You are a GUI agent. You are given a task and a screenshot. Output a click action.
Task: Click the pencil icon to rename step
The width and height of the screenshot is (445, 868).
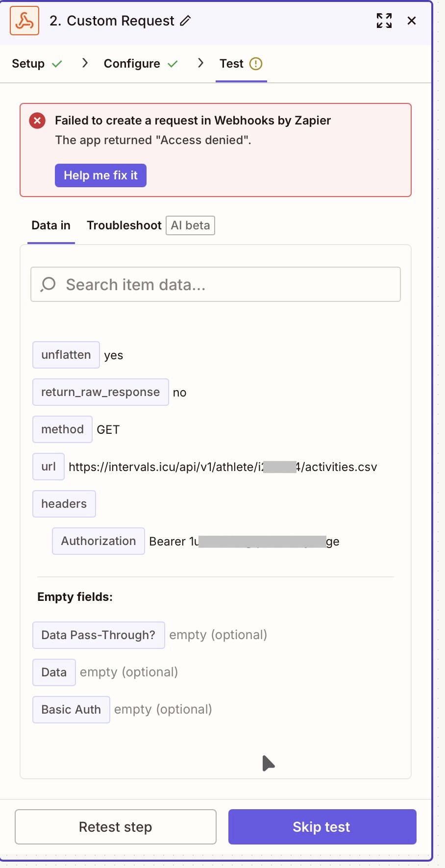click(x=185, y=21)
